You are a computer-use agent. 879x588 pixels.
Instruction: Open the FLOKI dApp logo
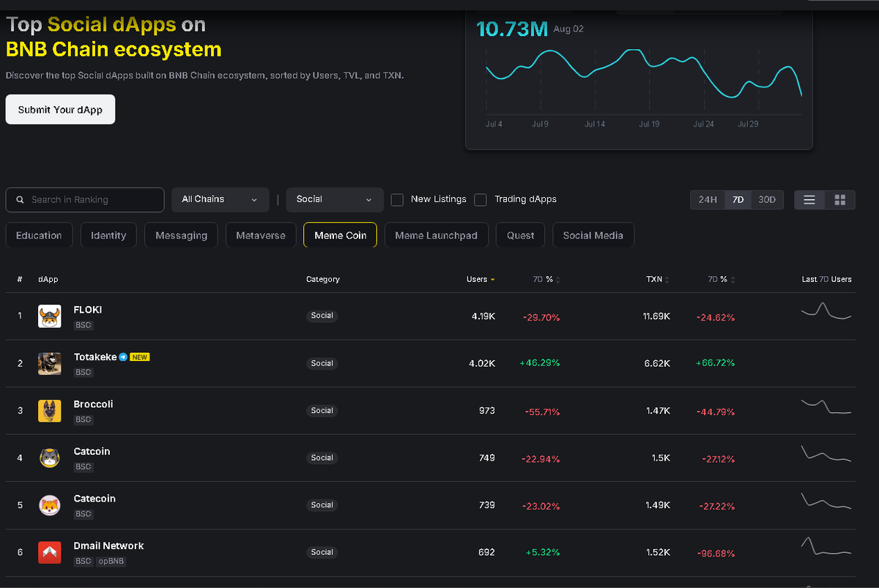coord(50,316)
